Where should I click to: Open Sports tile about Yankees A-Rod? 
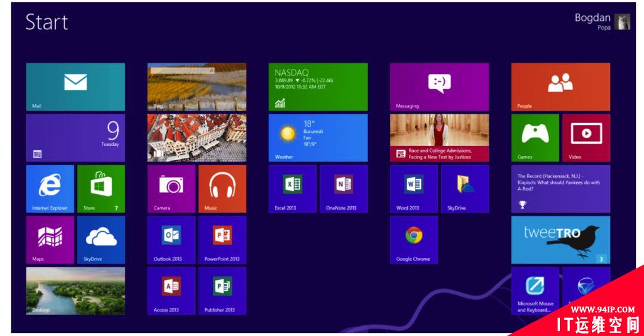click(x=561, y=189)
